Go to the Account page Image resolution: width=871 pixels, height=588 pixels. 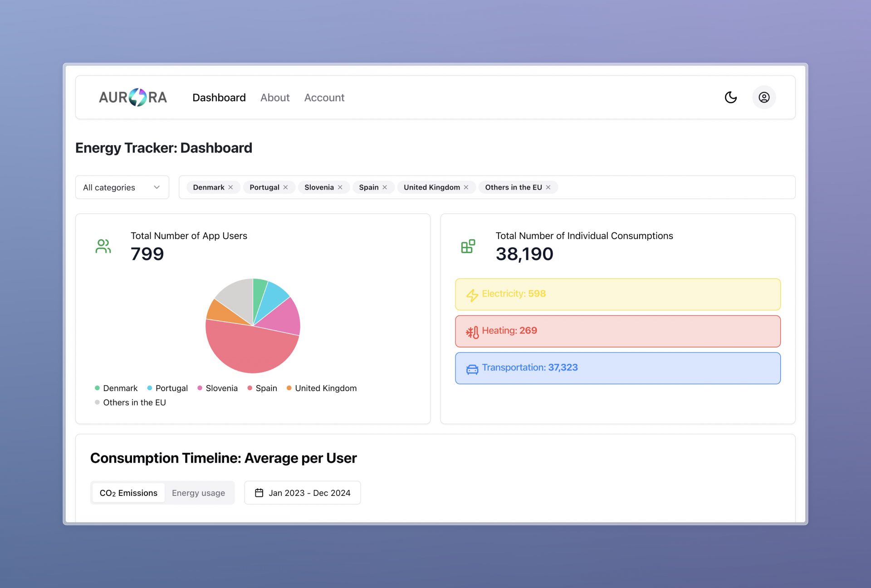324,98
